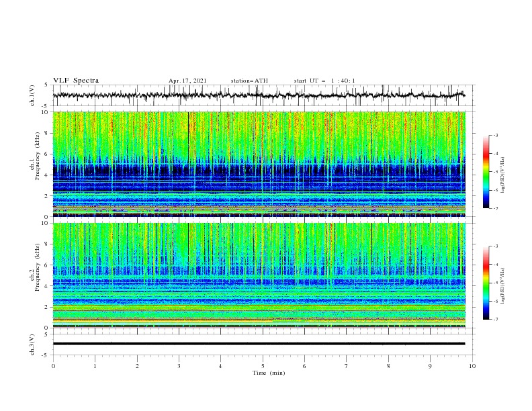Viewport: 532px width, 411px height.
Task: Click the time axis tick labeled 0
Action: pos(53,366)
